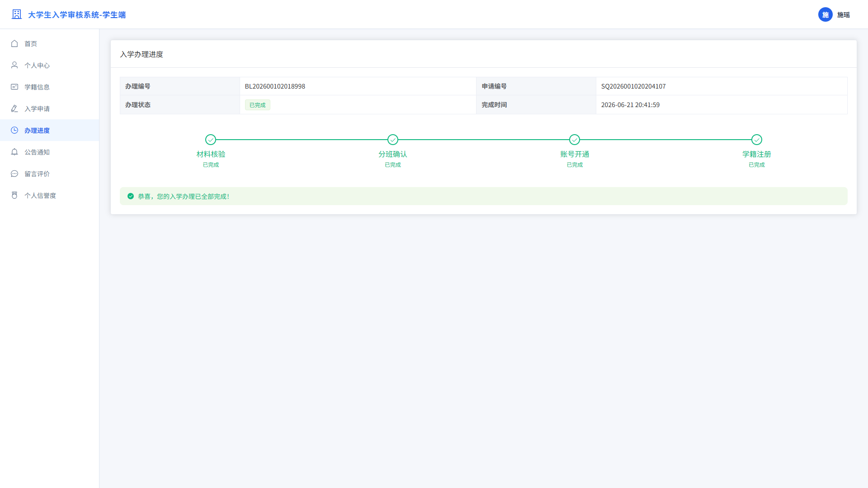Screen dimensions: 868x488
Task: Click the 分班确认 step checkmark circle
Action: 393,140
